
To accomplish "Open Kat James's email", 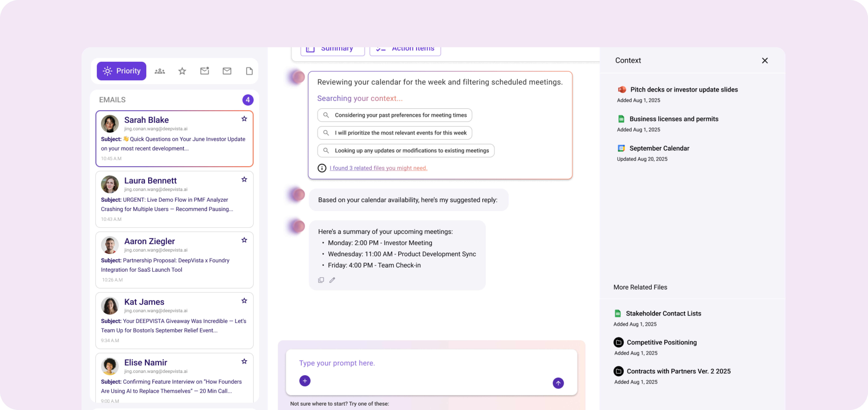I will 174,320.
